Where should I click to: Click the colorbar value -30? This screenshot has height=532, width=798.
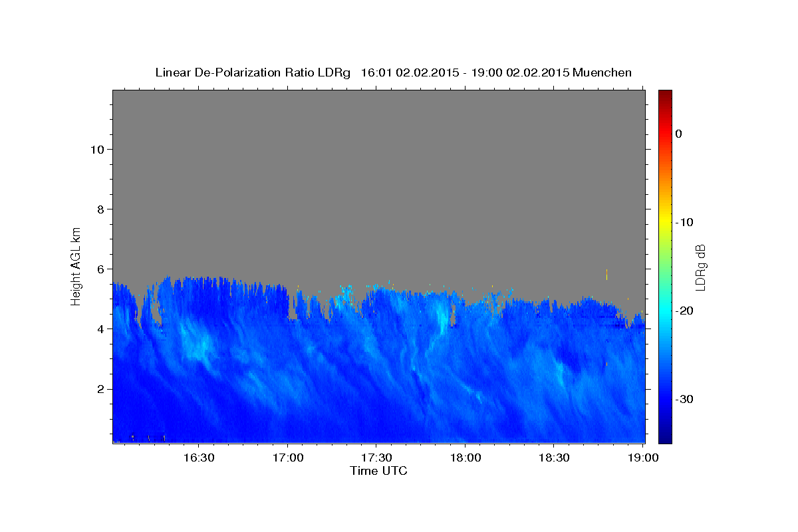coord(684,399)
